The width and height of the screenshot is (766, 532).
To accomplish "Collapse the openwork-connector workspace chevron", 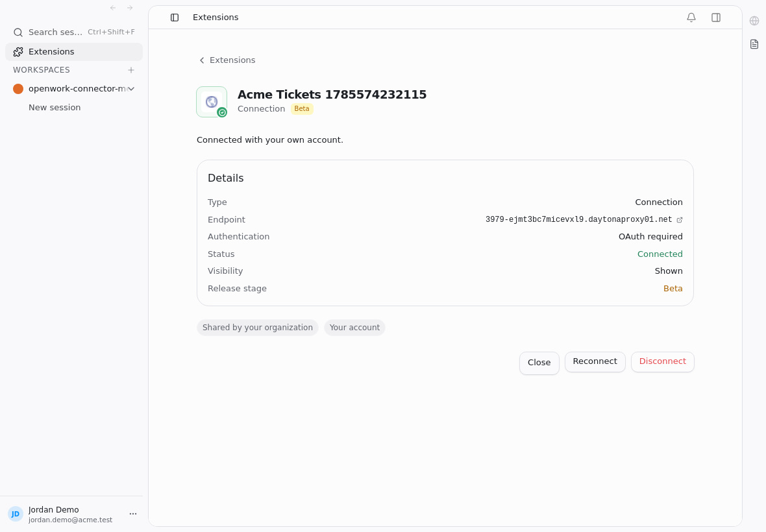I will tap(131, 89).
